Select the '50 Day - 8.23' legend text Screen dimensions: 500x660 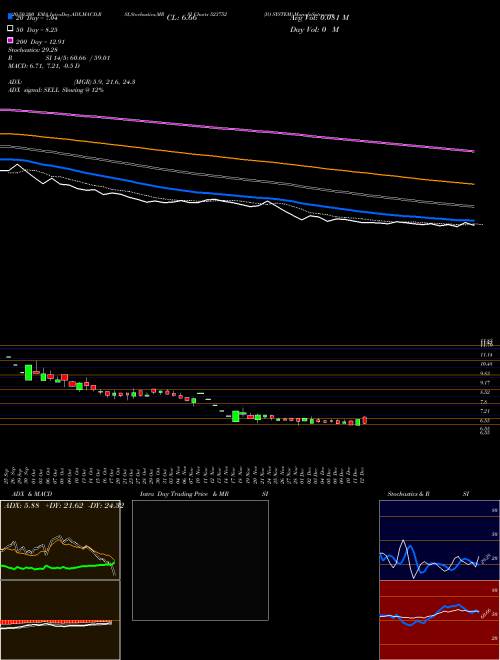(x=37, y=30)
